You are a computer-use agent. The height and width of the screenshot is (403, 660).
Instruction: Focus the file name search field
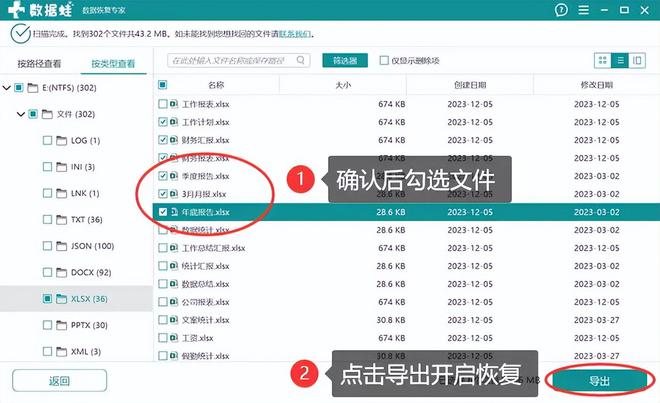239,61
